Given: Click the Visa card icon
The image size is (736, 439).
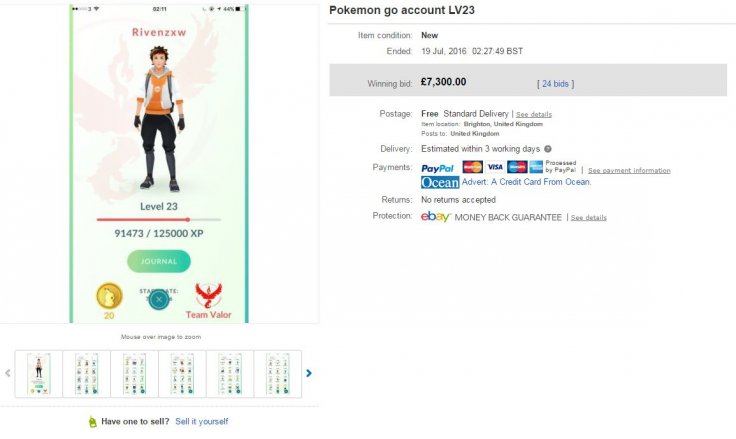Looking at the screenshot, I should (495, 167).
